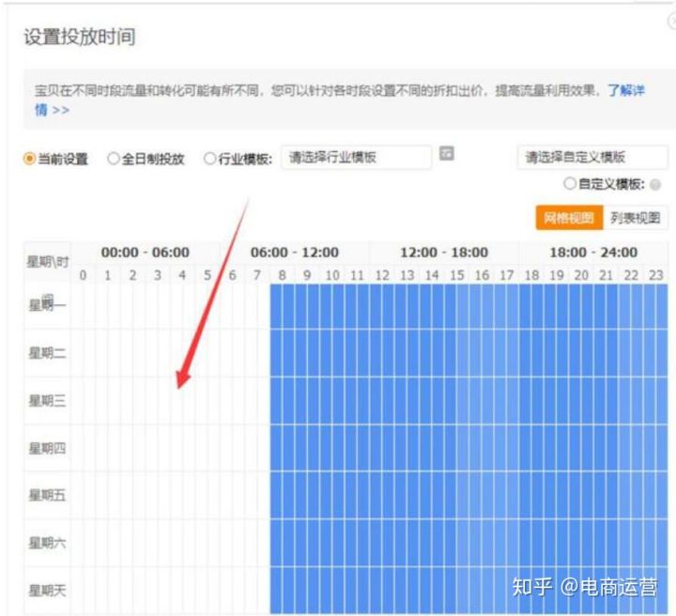
Task: Select the 当前设置 radio button
Action: pos(29,159)
